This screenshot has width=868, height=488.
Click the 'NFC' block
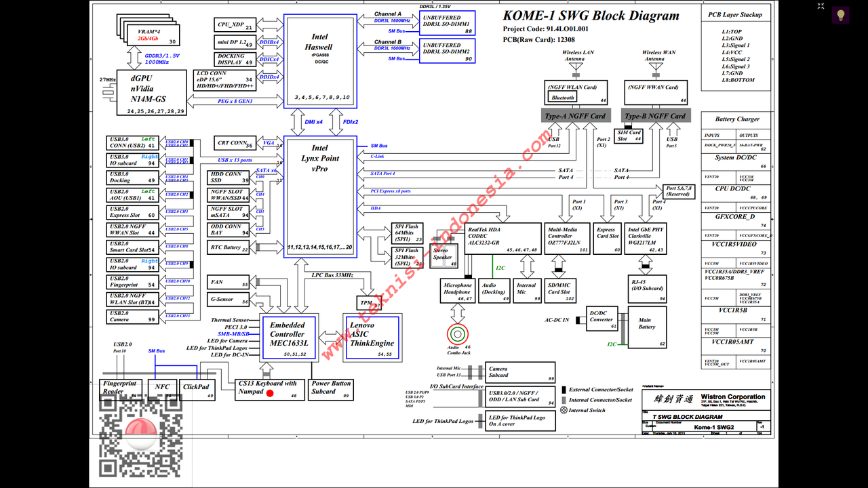(x=162, y=390)
